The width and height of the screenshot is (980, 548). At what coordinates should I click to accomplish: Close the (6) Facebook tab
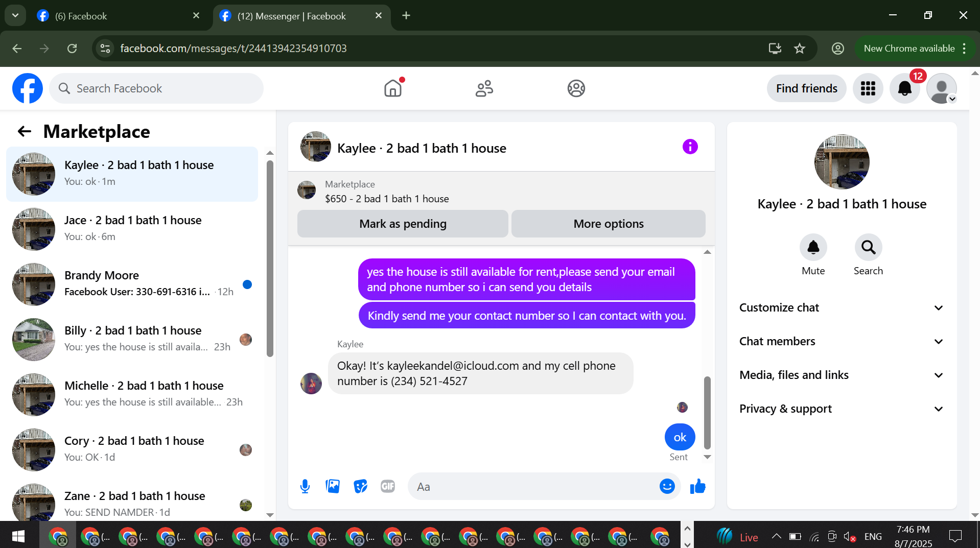196,16
